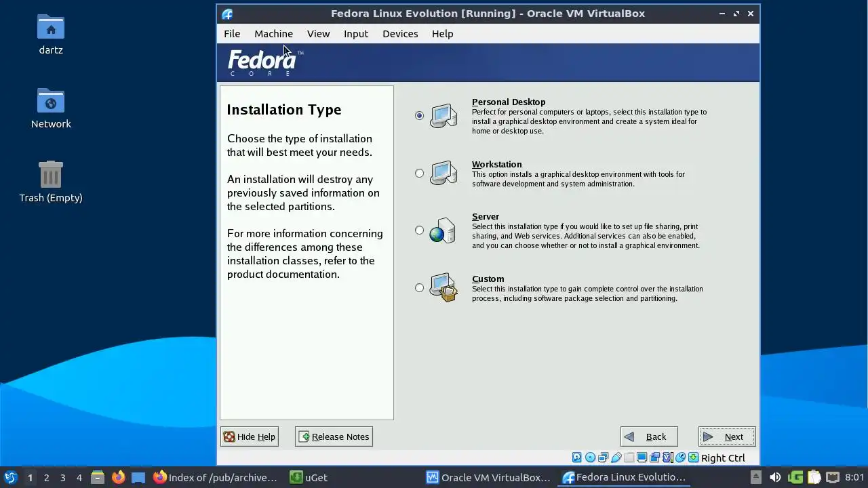Open the VirtualBox Help menu
This screenshot has height=488, width=868.
pyautogui.click(x=442, y=34)
